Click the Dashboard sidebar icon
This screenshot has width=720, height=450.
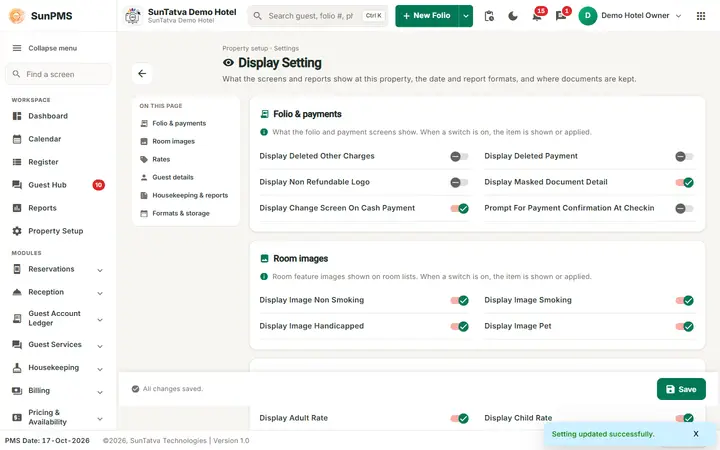point(17,116)
